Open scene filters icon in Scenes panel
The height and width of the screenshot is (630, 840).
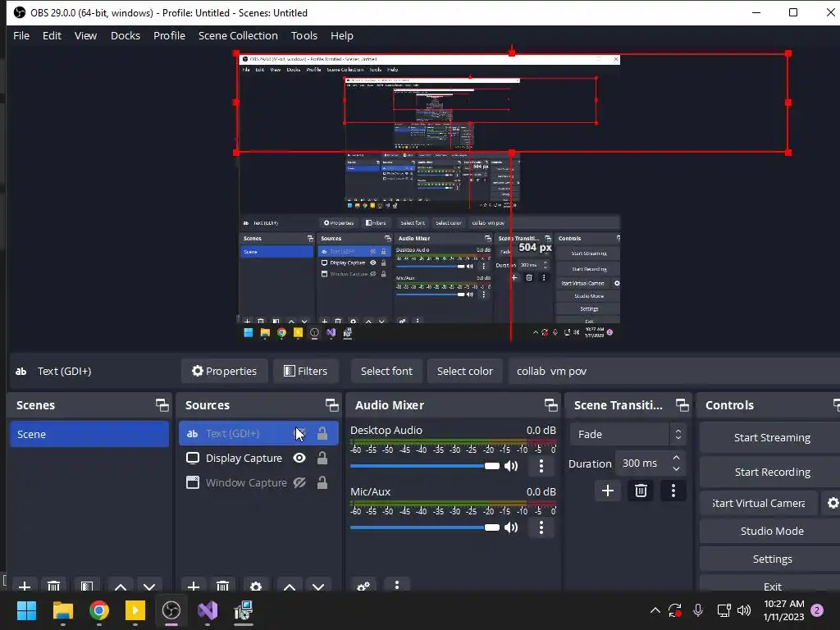tap(87, 586)
